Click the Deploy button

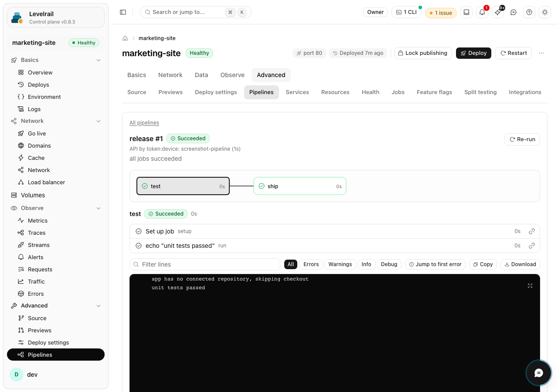[x=473, y=53]
